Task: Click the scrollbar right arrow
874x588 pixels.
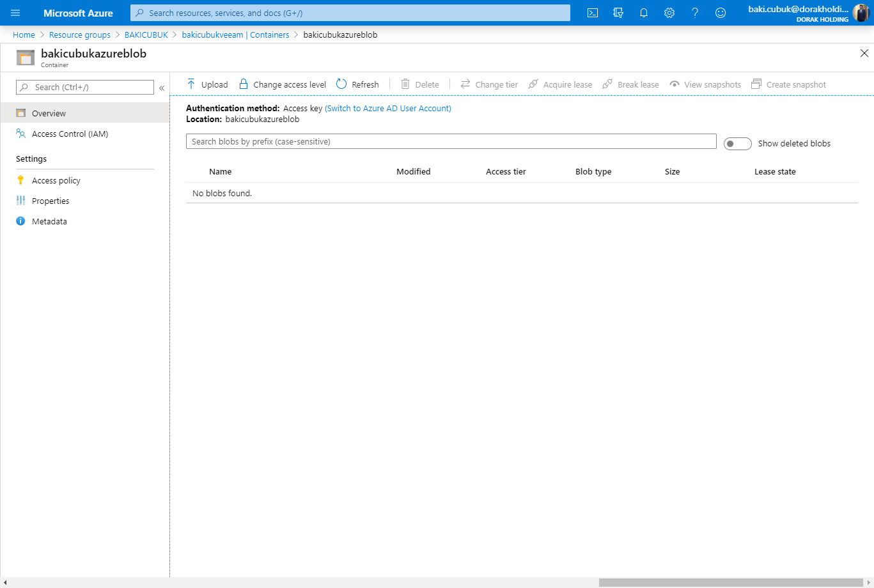Action: click(x=869, y=582)
